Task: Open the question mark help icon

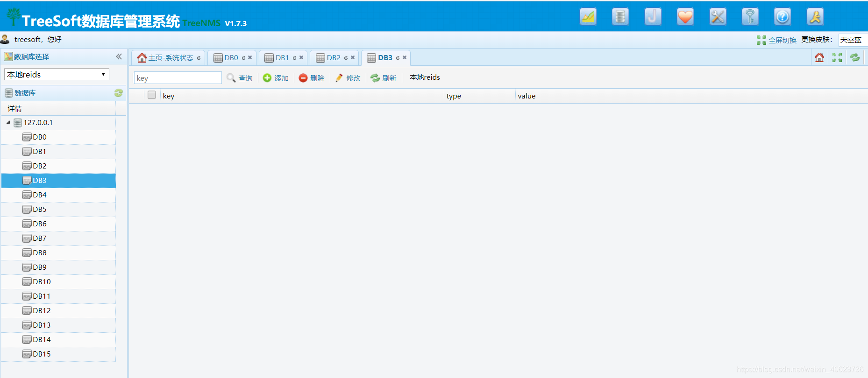Action: [x=782, y=17]
